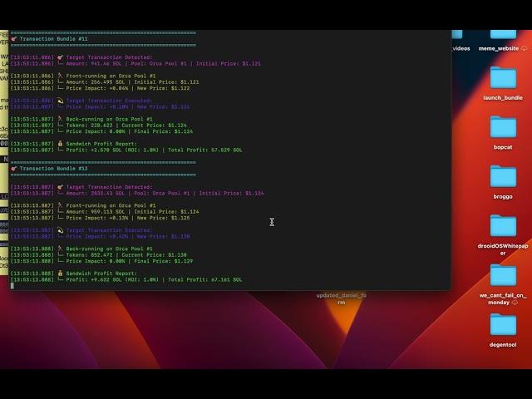
Task: Click the Profit: +2.570 SOL line
Action: tap(126, 150)
